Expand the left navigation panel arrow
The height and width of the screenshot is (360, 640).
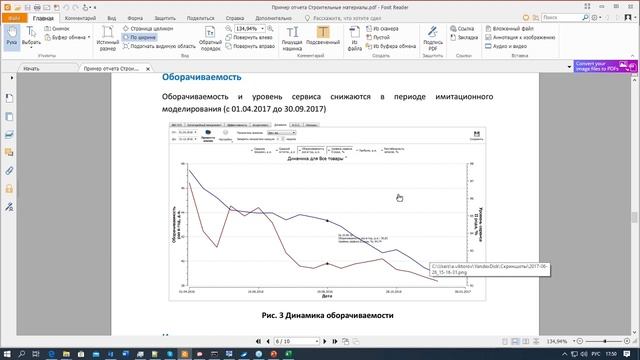[x=12, y=78]
